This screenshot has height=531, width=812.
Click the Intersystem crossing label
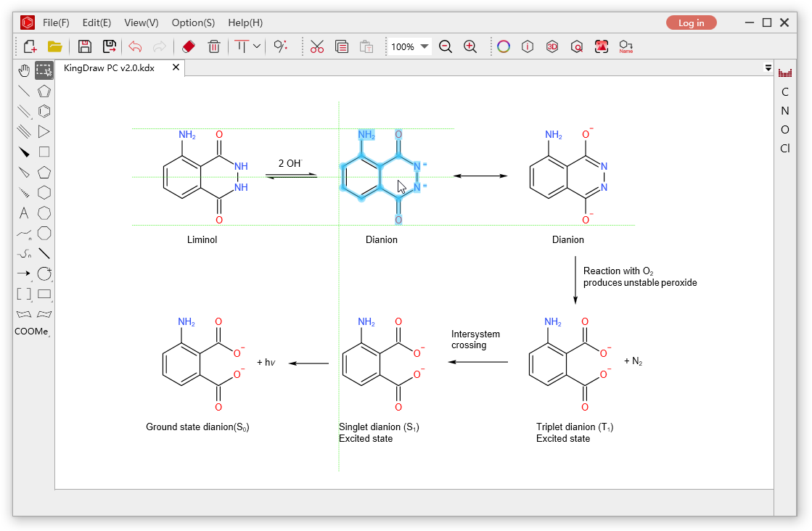475,339
